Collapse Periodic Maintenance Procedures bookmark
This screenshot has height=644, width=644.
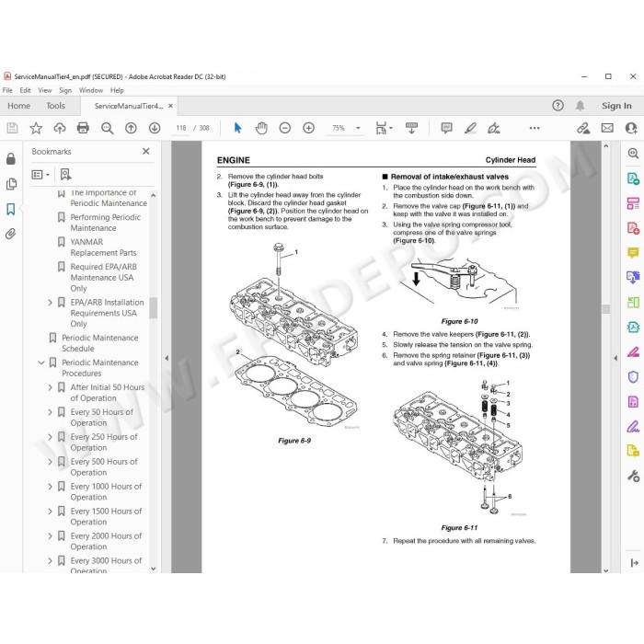(41, 362)
